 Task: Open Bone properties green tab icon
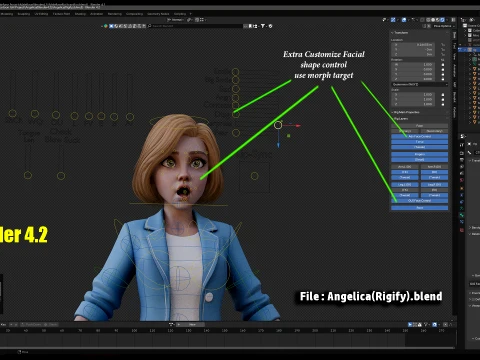tap(462, 215)
